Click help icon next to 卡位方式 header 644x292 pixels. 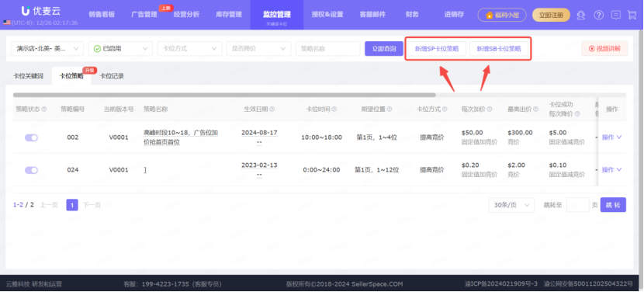click(x=445, y=109)
